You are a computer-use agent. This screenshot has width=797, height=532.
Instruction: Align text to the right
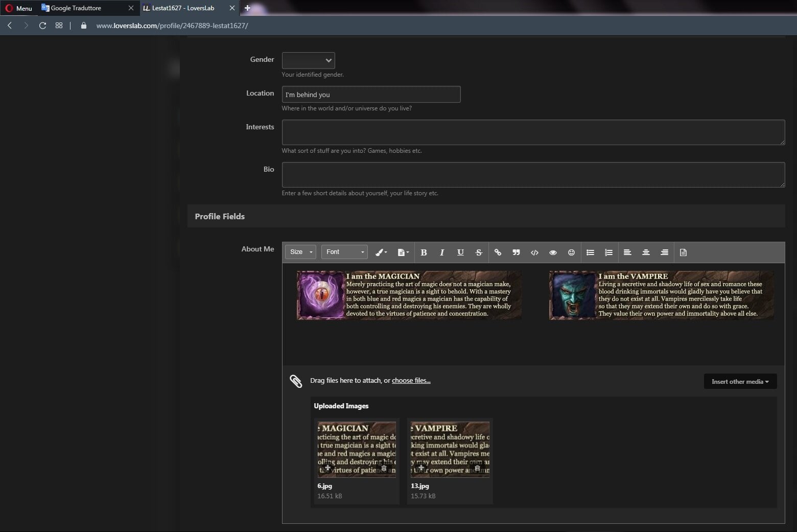tap(664, 252)
